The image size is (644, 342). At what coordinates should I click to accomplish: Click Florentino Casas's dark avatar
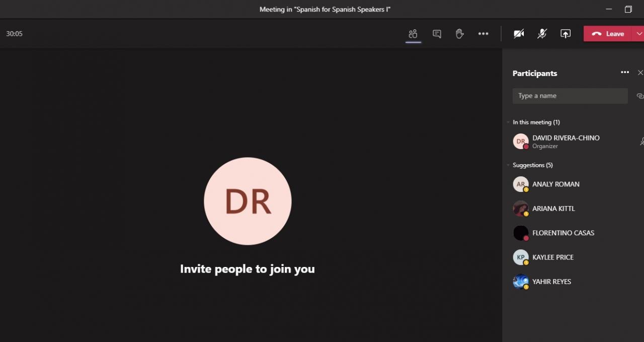(x=521, y=233)
